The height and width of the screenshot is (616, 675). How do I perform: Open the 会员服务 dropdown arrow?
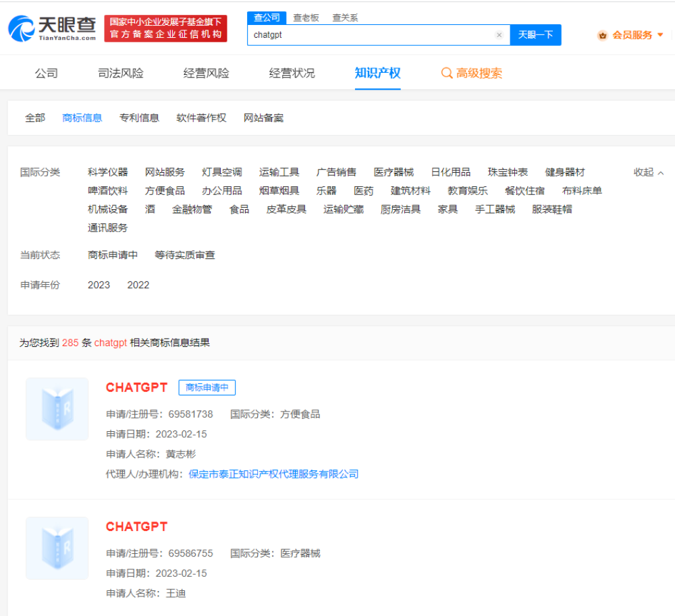(660, 35)
